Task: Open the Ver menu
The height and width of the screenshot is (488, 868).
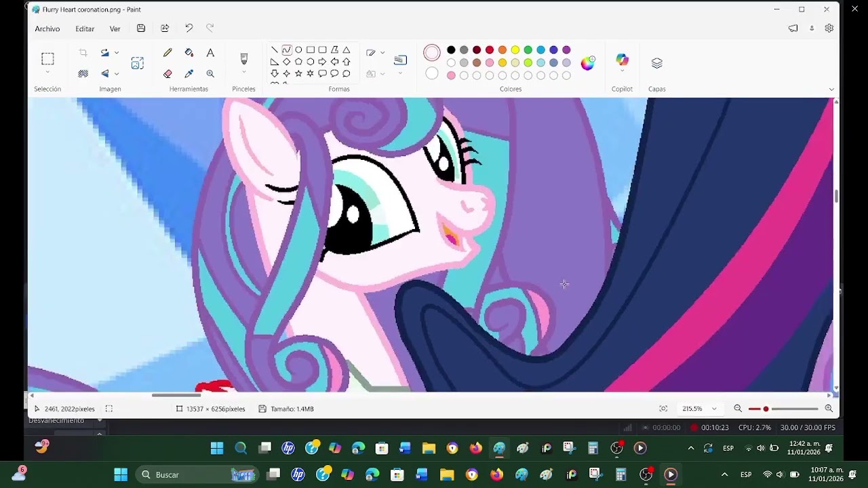Action: (115, 28)
